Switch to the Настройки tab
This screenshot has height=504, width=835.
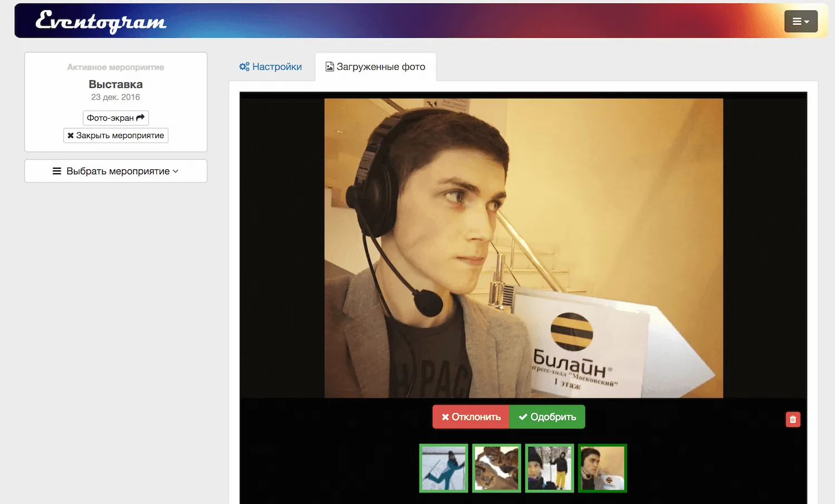[x=271, y=67]
